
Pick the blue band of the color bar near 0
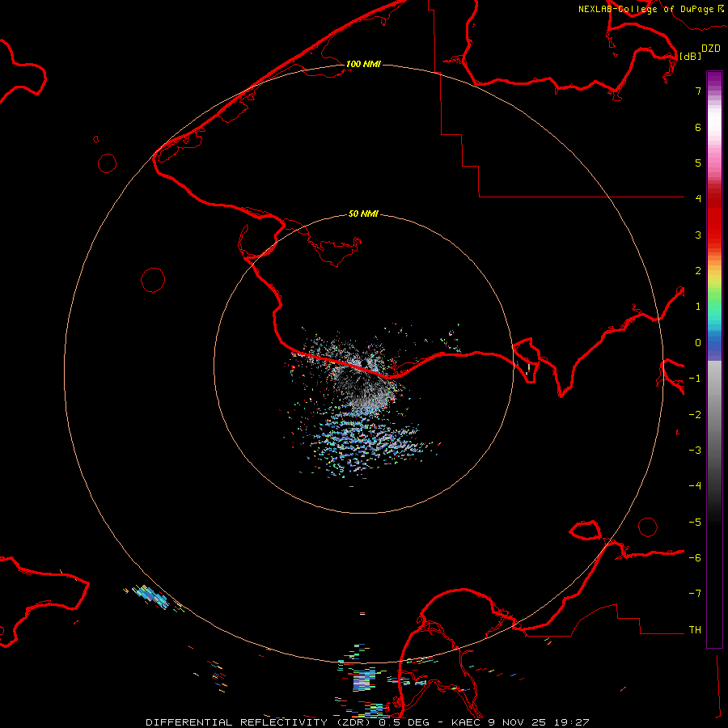(714, 343)
